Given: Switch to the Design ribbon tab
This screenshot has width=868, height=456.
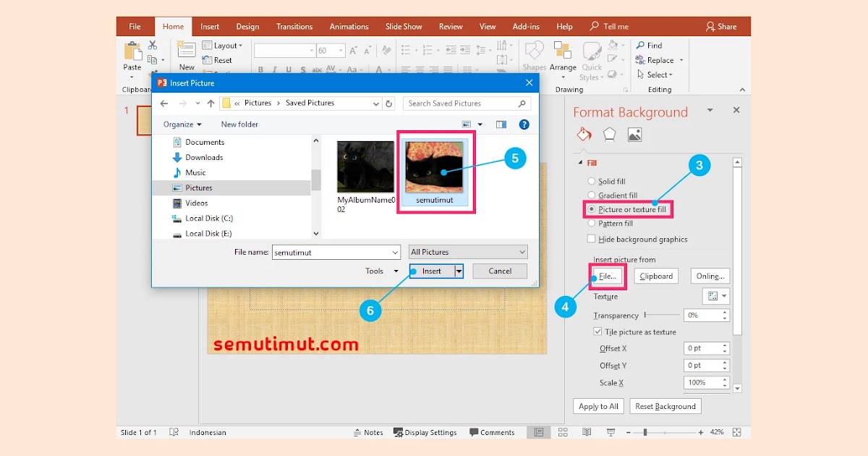Looking at the screenshot, I should tap(247, 25).
